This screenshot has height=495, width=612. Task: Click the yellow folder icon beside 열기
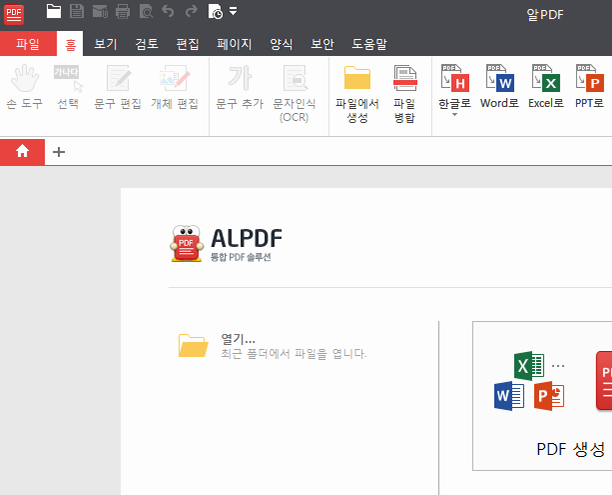coord(193,345)
